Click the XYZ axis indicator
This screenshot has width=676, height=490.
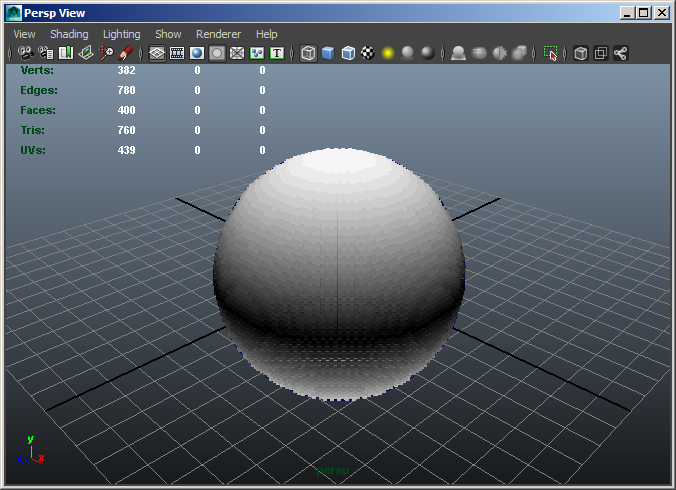click(30, 449)
